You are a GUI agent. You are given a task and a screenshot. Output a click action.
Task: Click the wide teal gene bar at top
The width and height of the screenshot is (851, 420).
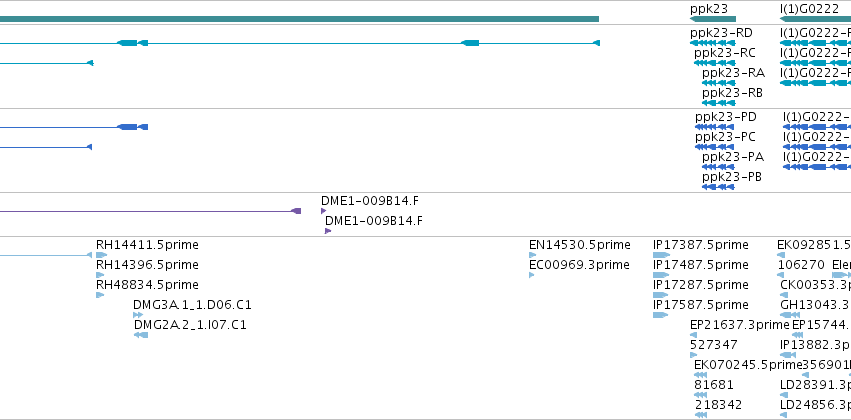coord(299,19)
